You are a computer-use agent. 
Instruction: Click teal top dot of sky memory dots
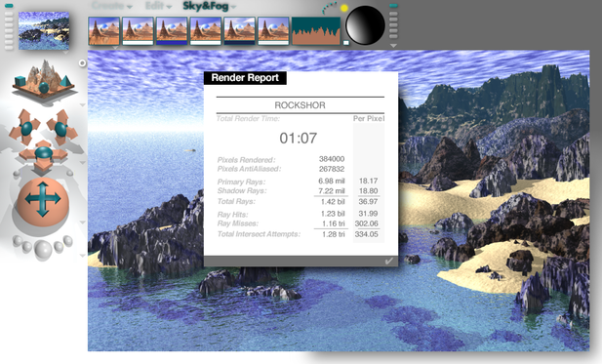[x=393, y=6]
